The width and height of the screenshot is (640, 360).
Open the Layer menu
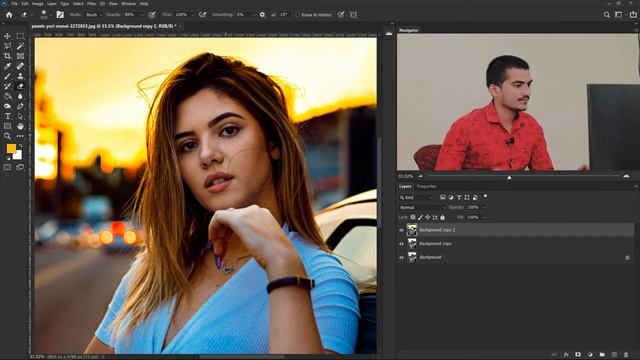(52, 4)
